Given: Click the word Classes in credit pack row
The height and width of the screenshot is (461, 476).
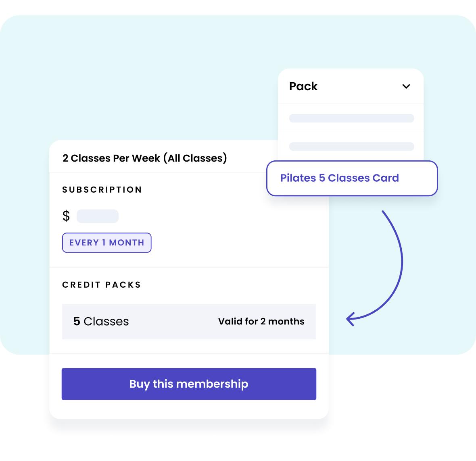Looking at the screenshot, I should pyautogui.click(x=106, y=321).
